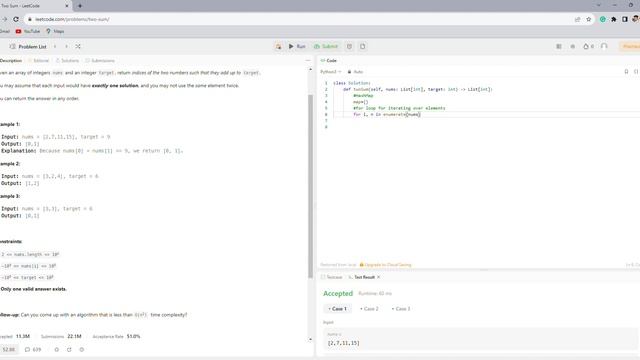
Task: Open the timer alarm icon
Action: click(349, 47)
